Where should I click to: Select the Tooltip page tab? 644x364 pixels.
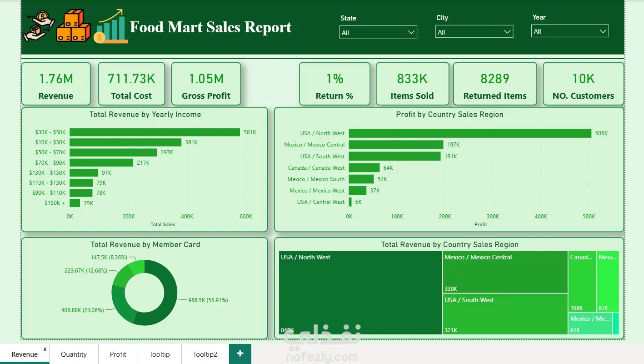(x=160, y=354)
